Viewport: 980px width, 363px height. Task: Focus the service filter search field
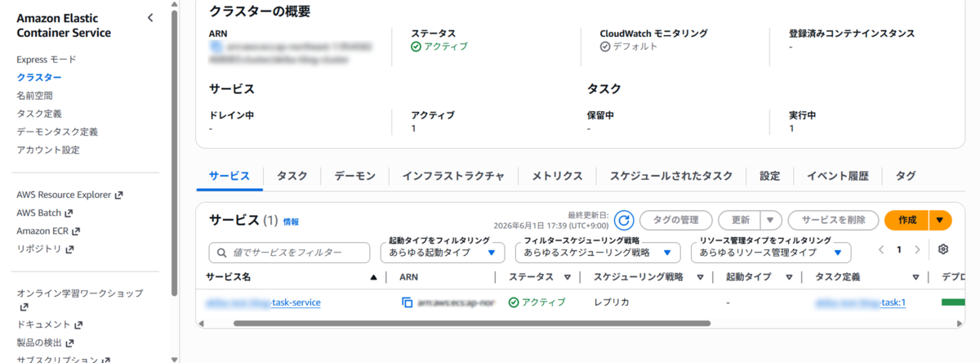[289, 253]
